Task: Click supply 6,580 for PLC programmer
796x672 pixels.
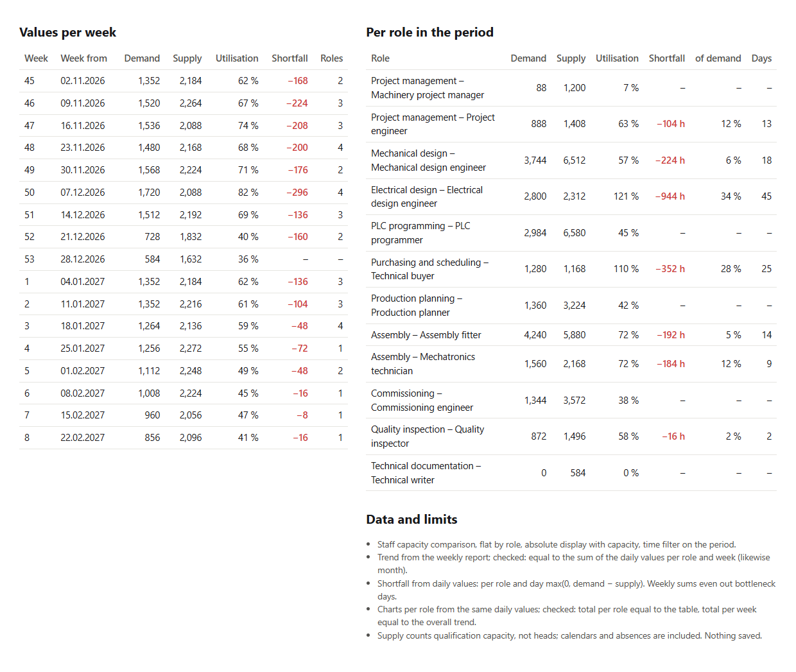Action: 575,233
